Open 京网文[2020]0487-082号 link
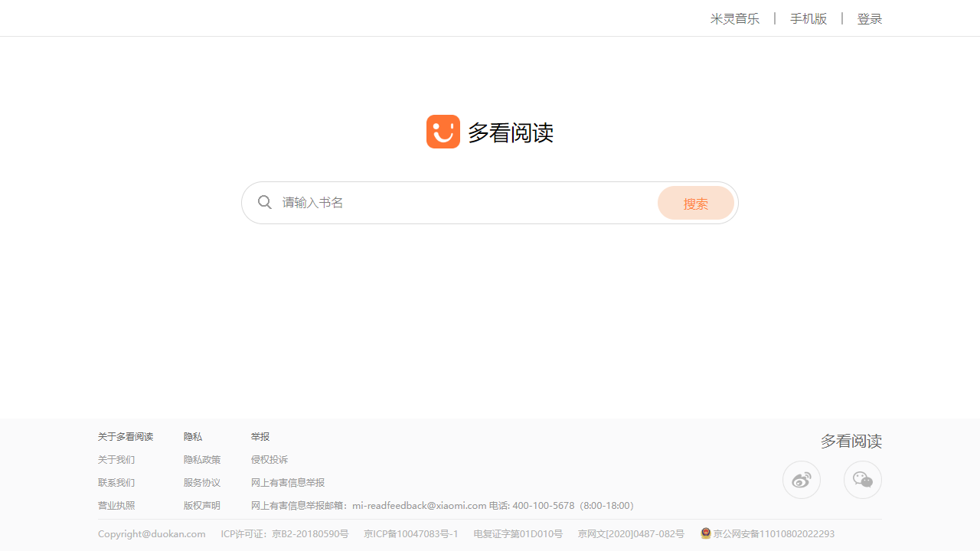Screen dimensions: 980x551 point(632,534)
